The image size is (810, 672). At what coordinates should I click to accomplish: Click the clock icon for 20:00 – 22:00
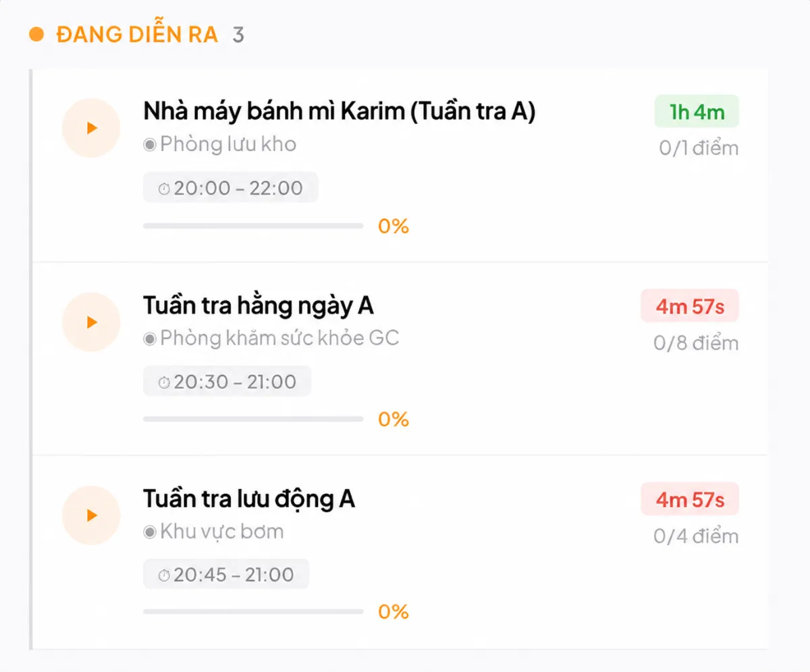[x=164, y=189]
